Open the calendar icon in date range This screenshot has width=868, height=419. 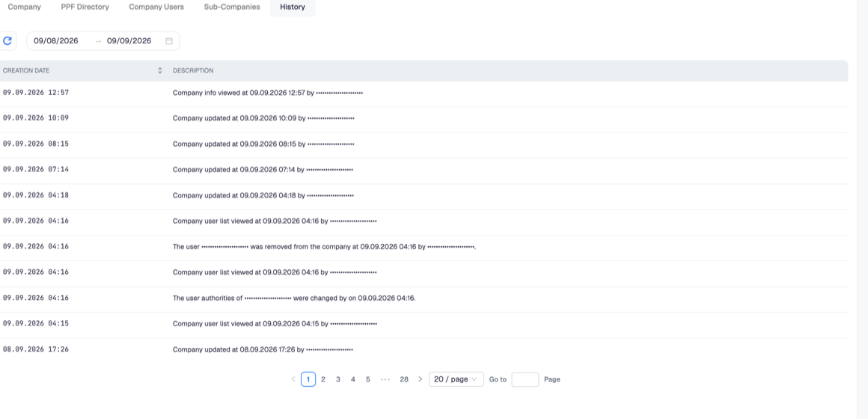tap(169, 41)
